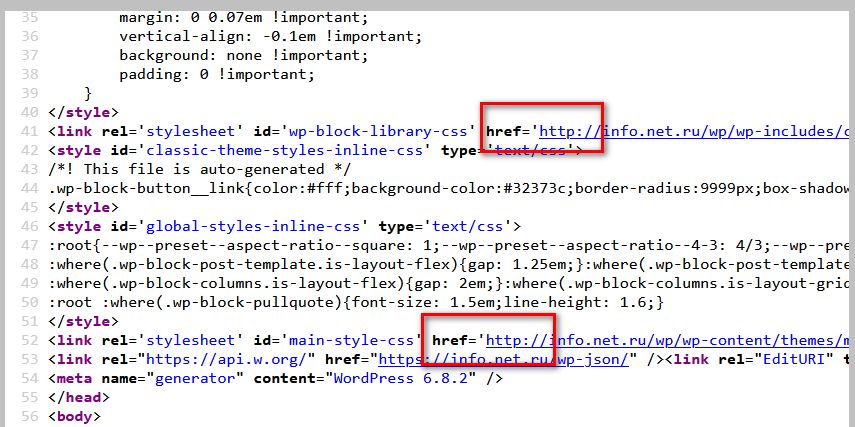
Task: Click the 'https://api.w.org/' rel value
Action: (x=226, y=359)
